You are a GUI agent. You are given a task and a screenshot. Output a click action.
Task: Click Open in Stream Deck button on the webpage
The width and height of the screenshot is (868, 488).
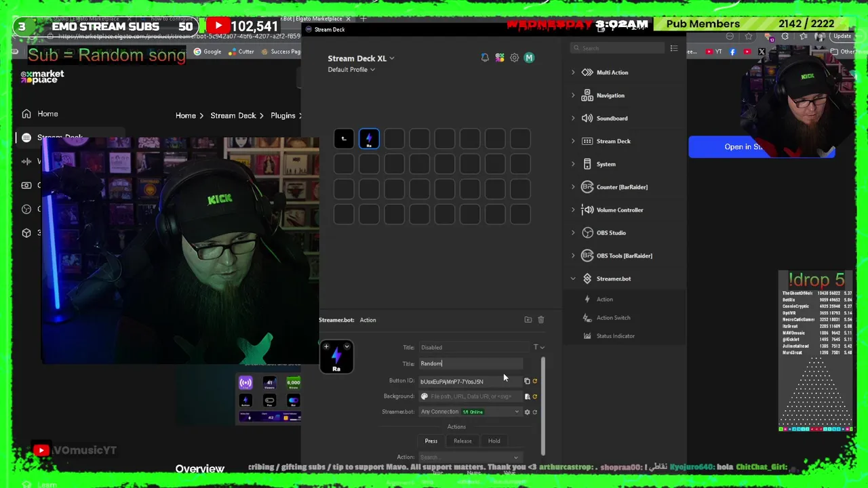coord(762,147)
